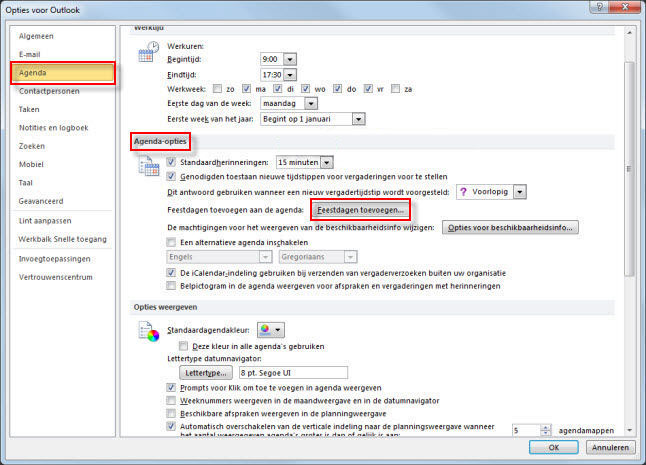Click the Agenda-opties calendar icon

148,166
